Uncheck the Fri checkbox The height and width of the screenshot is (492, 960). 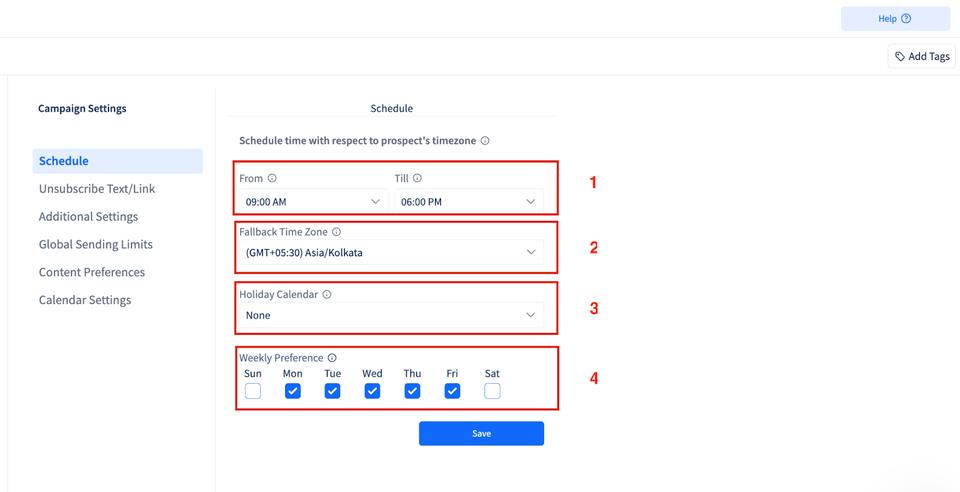(452, 391)
